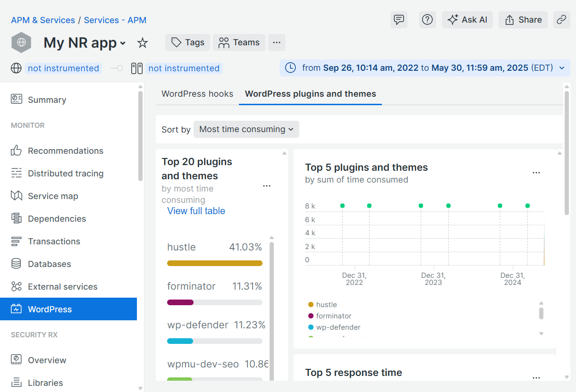Go to Services - APM breadcrumb
576x392 pixels.
115,20
